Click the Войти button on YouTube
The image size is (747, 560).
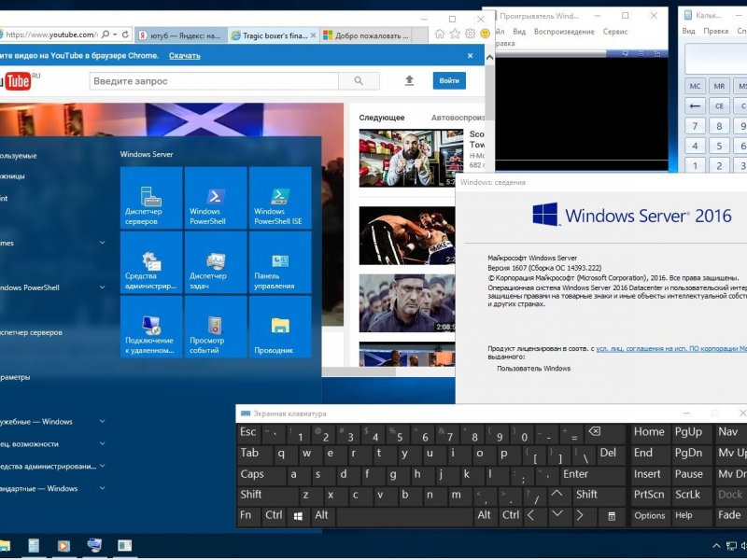(449, 81)
